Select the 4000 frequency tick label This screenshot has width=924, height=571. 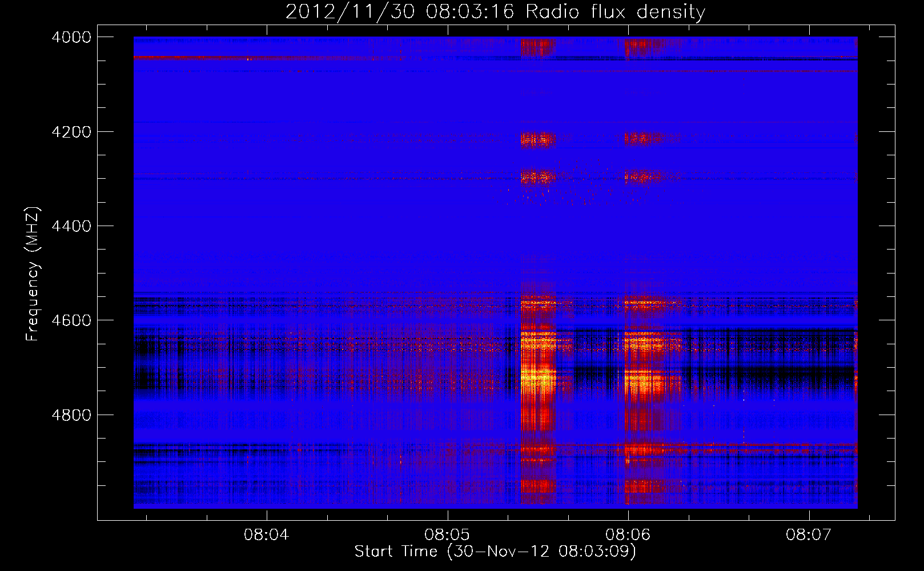click(71, 37)
